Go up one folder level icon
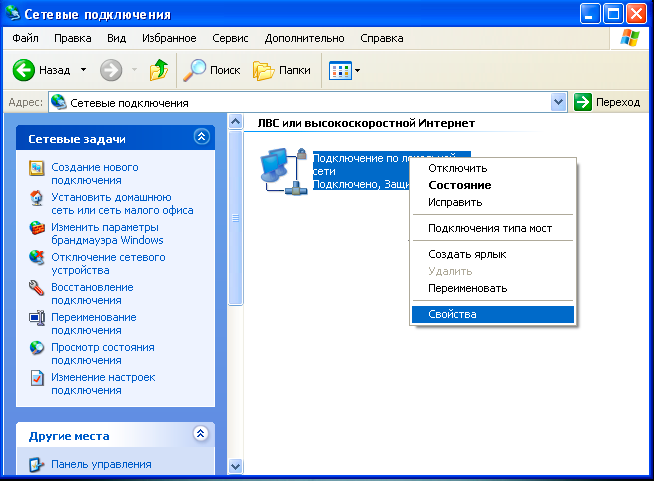The height and width of the screenshot is (481, 654). (159, 70)
